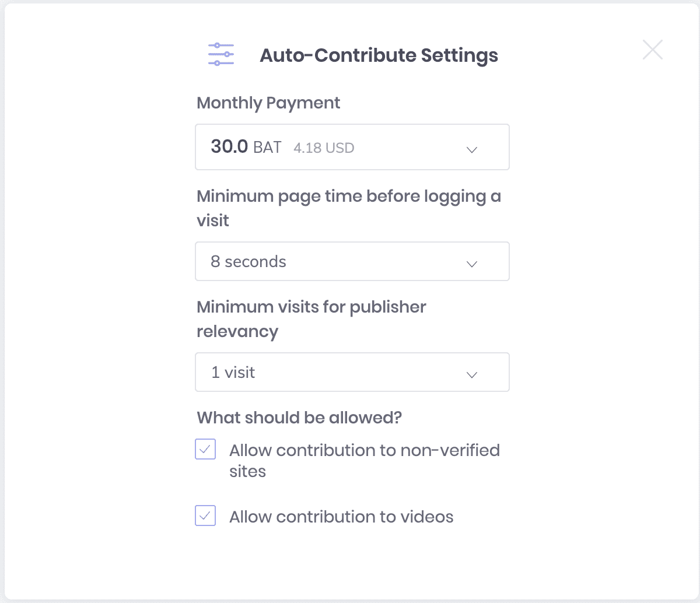The image size is (700, 603).
Task: Open the 1 visit relevancy dropdown
Action: click(352, 372)
